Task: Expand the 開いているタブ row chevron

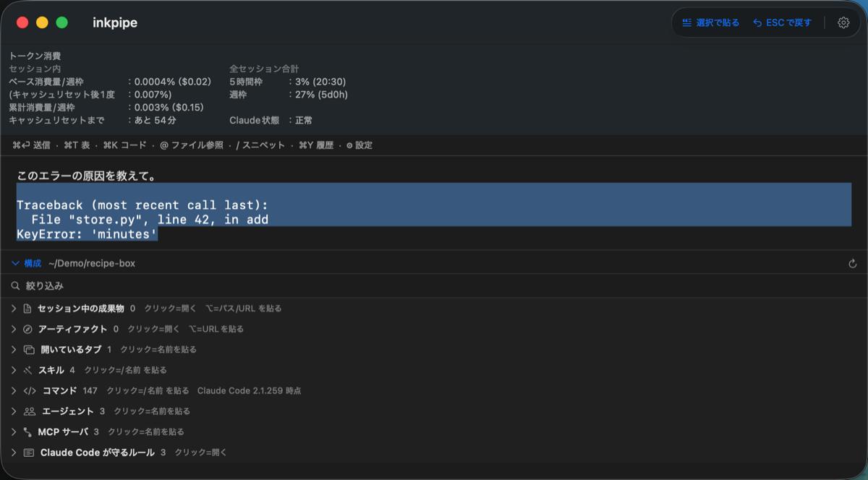Action: pyautogui.click(x=14, y=350)
